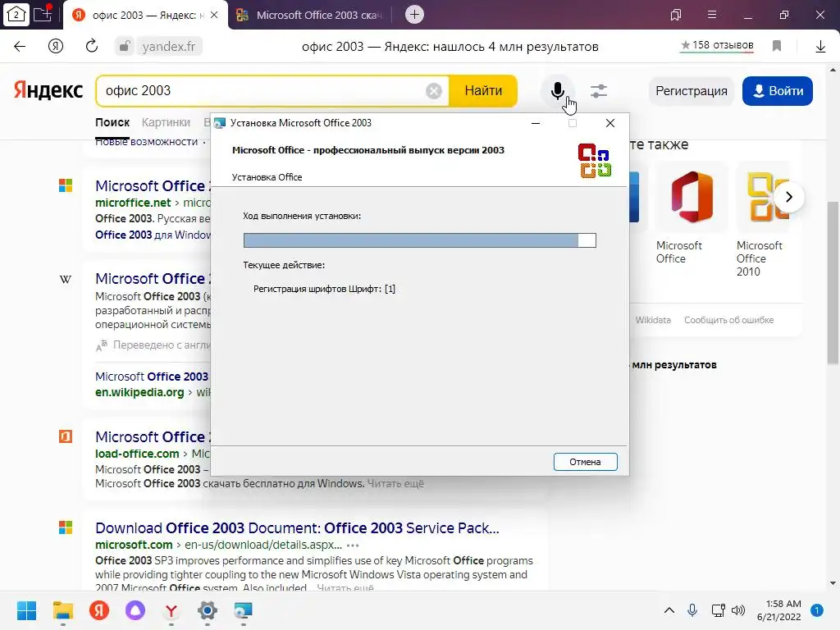
Task: Open Windows Start menu
Action: [x=26, y=610]
